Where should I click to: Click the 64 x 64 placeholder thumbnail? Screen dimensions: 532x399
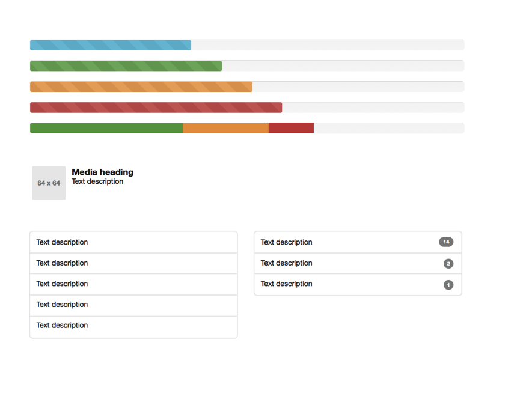[49, 183]
